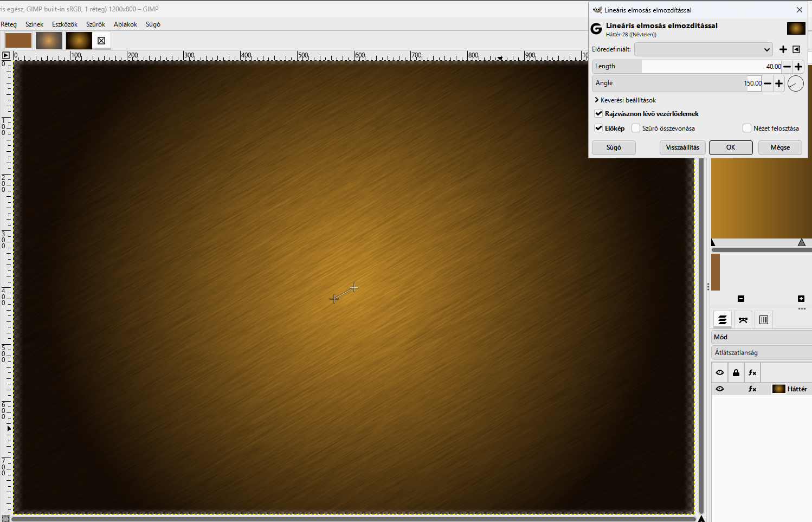The height and width of the screenshot is (522, 812).
Task: Open the Ablakok menu
Action: (x=125, y=24)
